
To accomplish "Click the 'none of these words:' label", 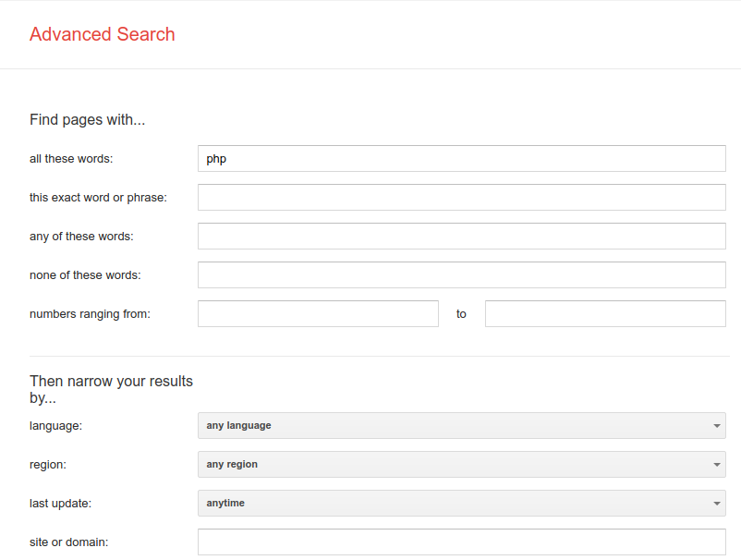I will 85,275.
